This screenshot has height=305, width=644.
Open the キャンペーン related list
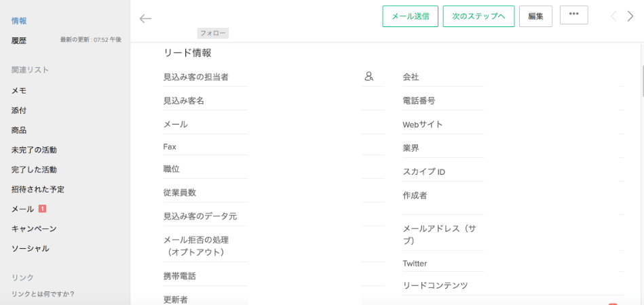click(34, 228)
